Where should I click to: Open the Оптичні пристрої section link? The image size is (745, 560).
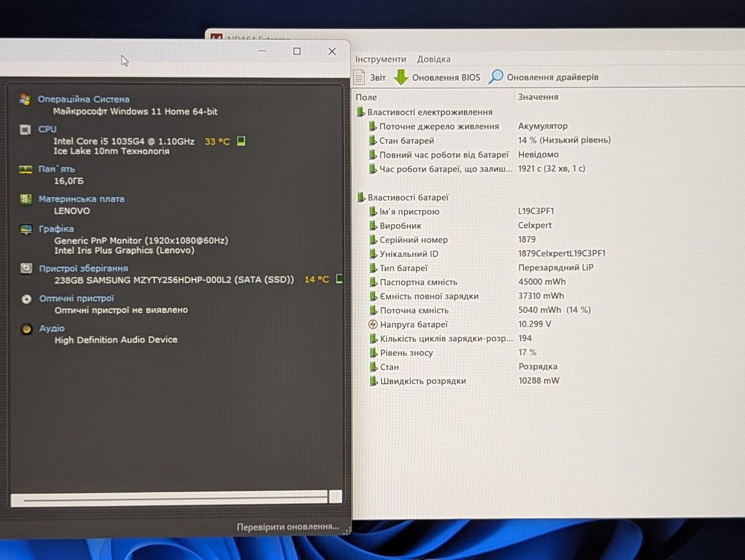(x=77, y=298)
